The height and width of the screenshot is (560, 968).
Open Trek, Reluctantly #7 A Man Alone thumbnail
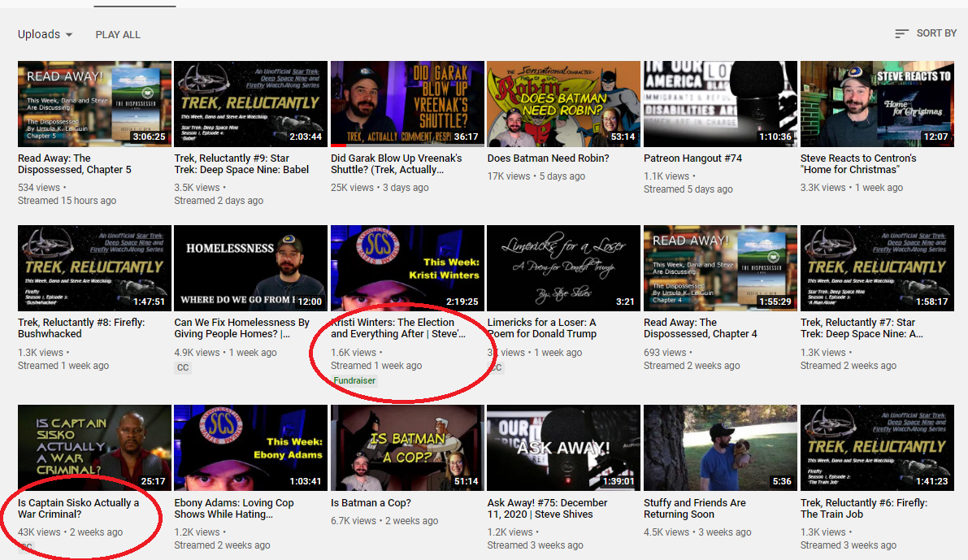point(877,268)
